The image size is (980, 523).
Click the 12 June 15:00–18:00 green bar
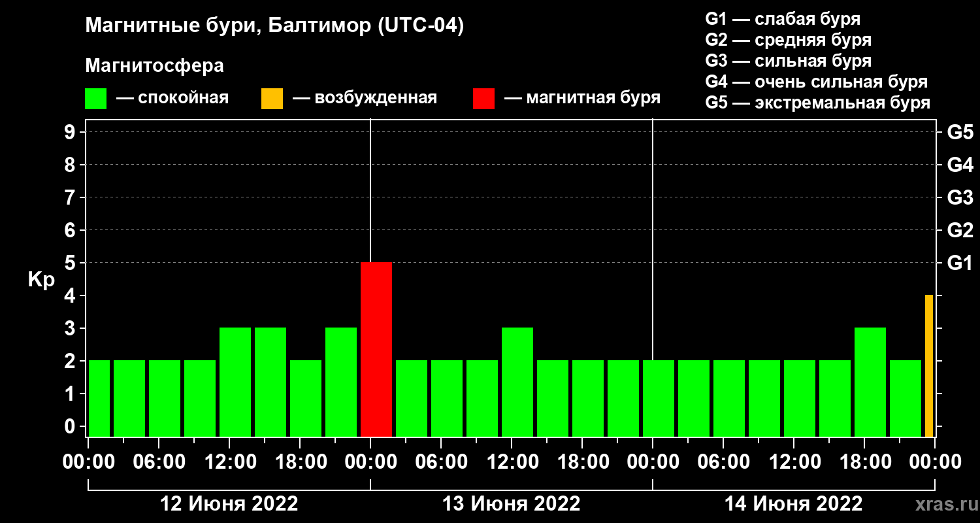click(x=270, y=382)
